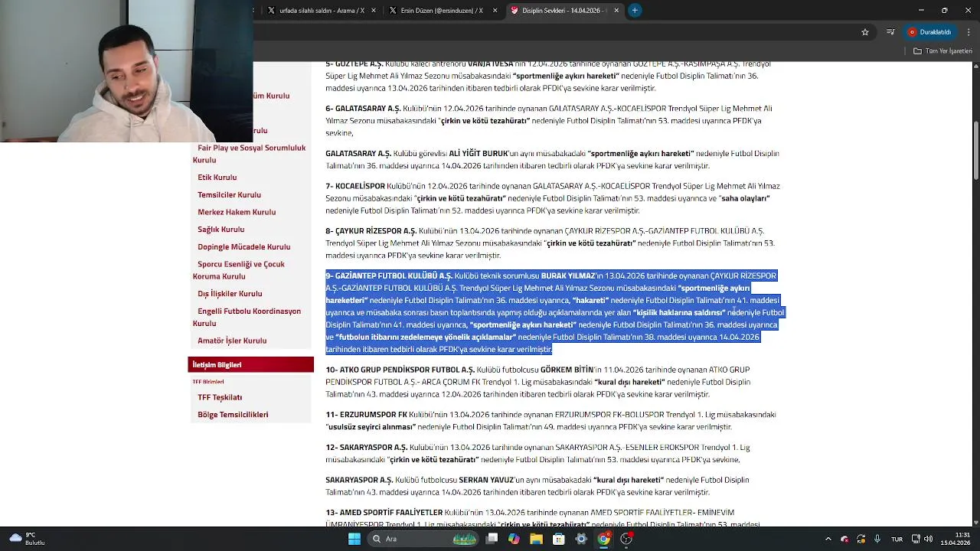Show hidden system tray icons
The width and height of the screenshot is (980, 551).
[x=828, y=539]
